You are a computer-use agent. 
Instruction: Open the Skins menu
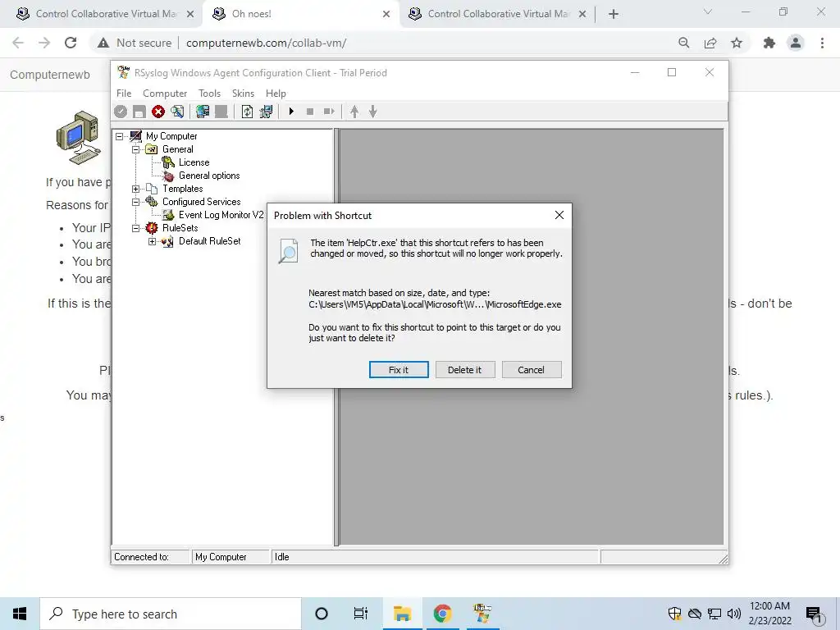point(243,94)
